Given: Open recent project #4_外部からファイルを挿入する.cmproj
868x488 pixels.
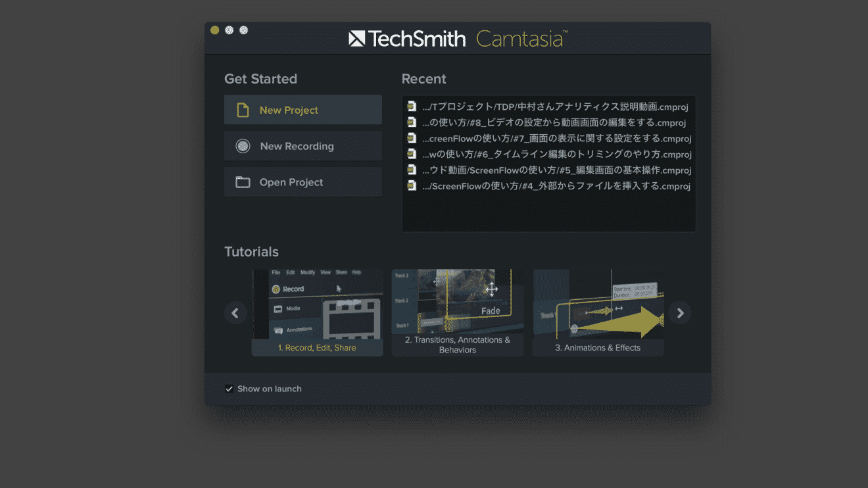Looking at the screenshot, I should [548, 185].
